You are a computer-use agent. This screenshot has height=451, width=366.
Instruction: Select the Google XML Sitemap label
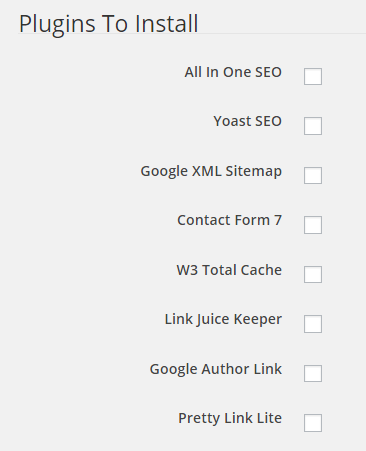pos(211,171)
